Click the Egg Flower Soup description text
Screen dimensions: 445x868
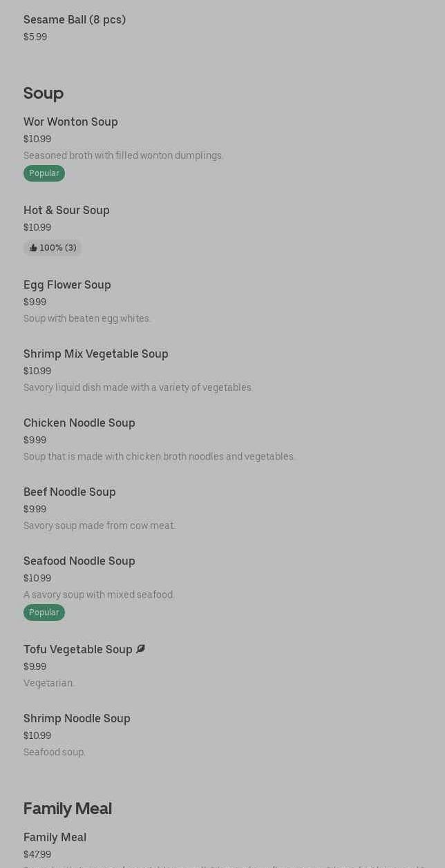87,318
